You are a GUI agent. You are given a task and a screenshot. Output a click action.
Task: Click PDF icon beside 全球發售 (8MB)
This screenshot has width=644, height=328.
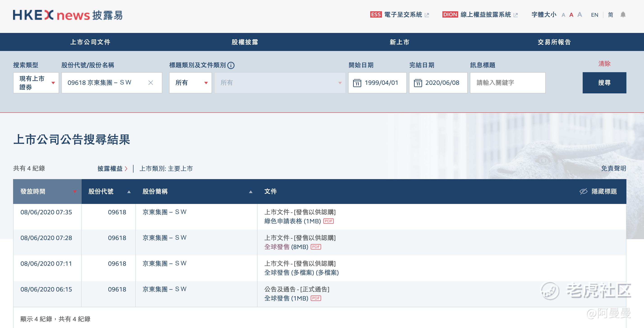316,247
